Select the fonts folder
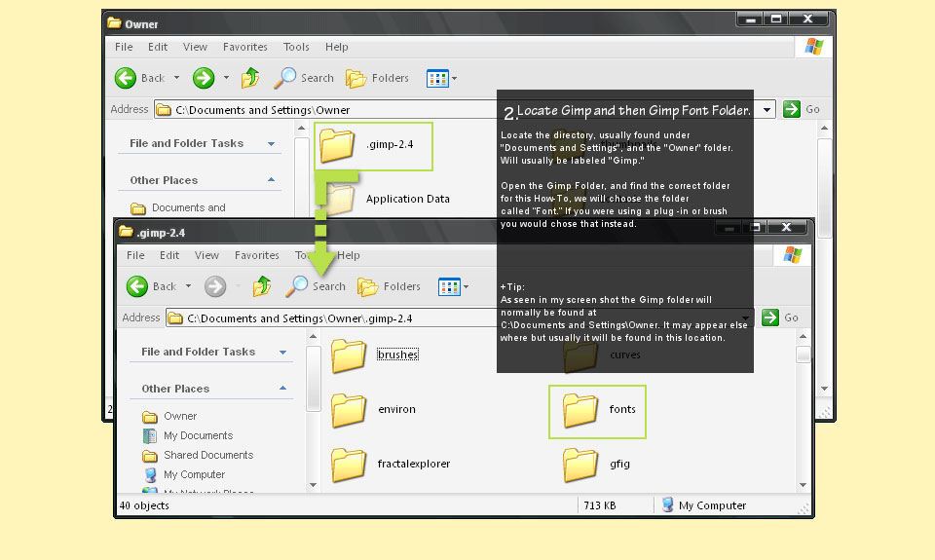This screenshot has height=560, width=935. [597, 412]
